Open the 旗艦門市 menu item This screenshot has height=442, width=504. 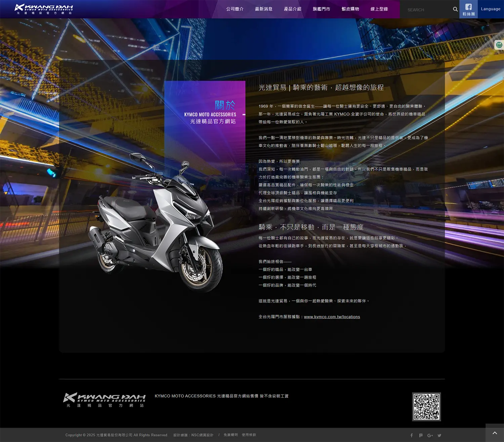click(322, 9)
